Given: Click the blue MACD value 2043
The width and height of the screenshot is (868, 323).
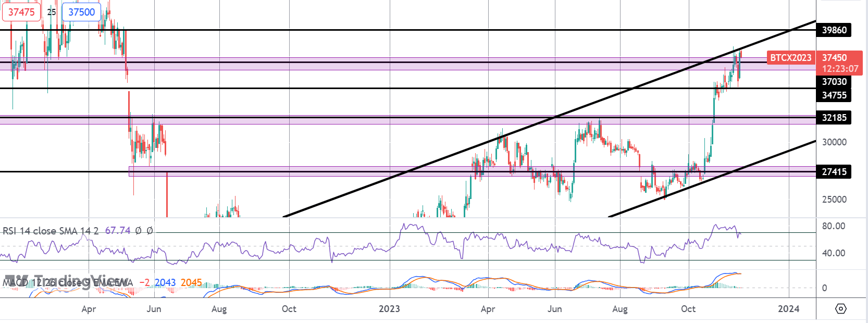Looking at the screenshot, I should [x=165, y=282].
